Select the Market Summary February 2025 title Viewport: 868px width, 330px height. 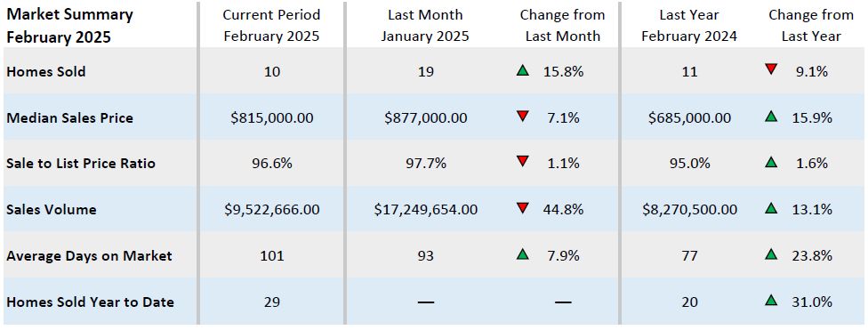[x=70, y=26]
